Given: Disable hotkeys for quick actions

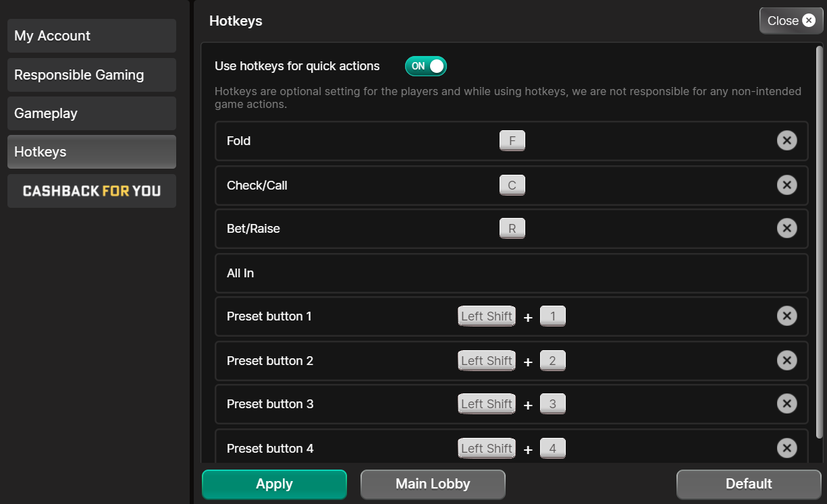Looking at the screenshot, I should point(425,65).
